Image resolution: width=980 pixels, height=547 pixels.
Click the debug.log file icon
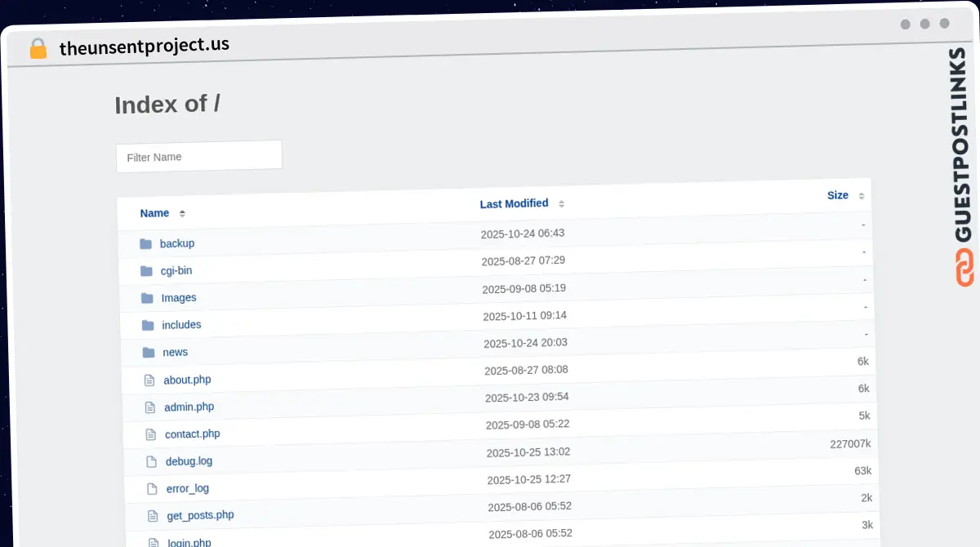151,461
